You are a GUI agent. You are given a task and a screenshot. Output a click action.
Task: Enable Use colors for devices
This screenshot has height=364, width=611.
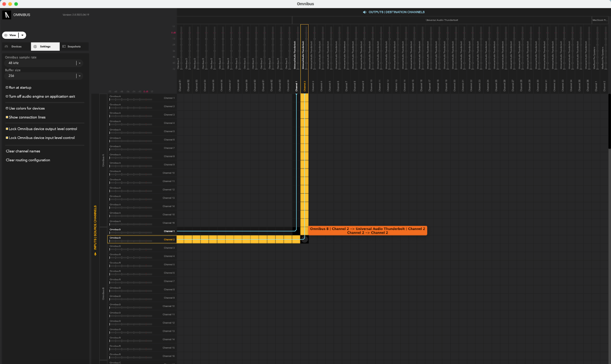pos(7,108)
